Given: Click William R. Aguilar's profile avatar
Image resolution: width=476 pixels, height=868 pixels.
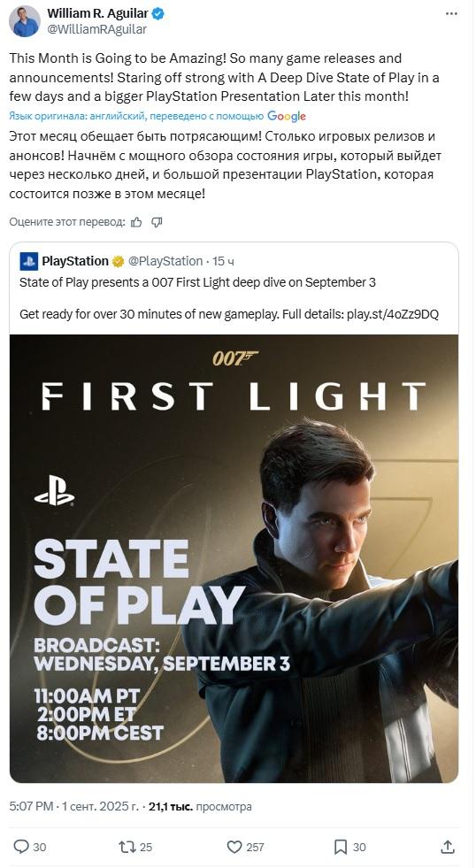Looking at the screenshot, I should pos(25,21).
